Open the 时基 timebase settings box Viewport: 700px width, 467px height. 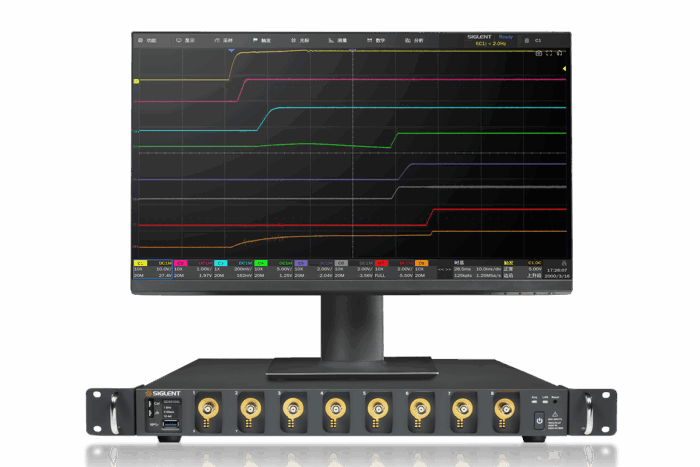(x=476, y=268)
